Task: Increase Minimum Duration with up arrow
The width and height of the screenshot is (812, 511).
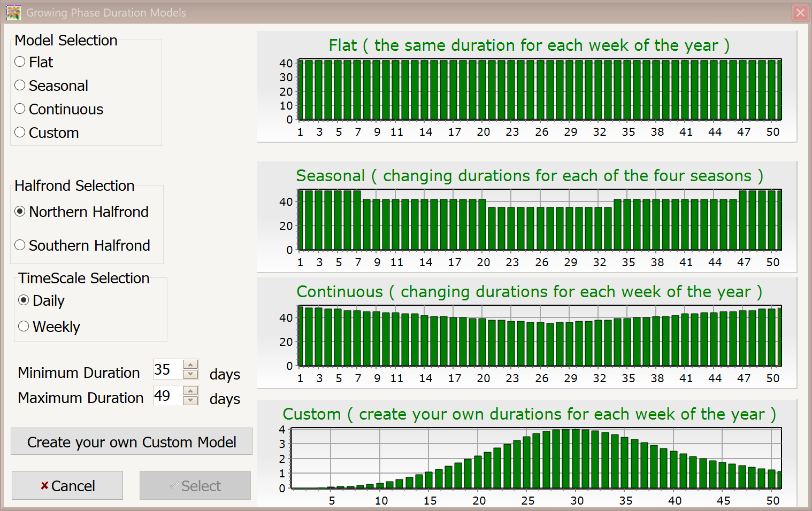Action: (190, 365)
